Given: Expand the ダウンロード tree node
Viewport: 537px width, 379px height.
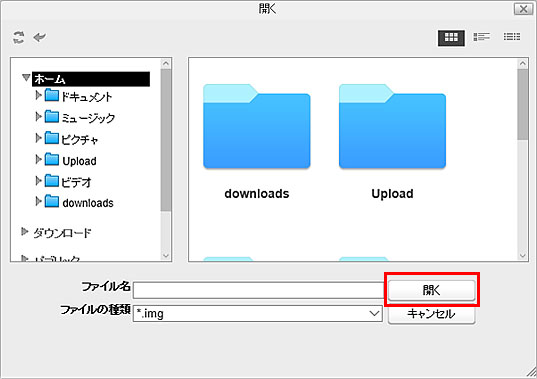Looking at the screenshot, I should click(x=24, y=232).
